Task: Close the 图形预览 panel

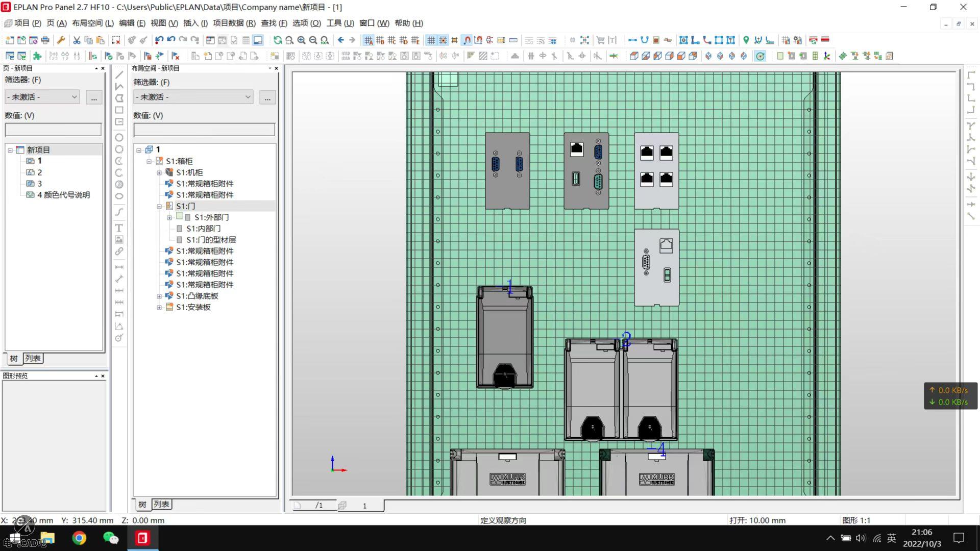Action: [x=103, y=376]
